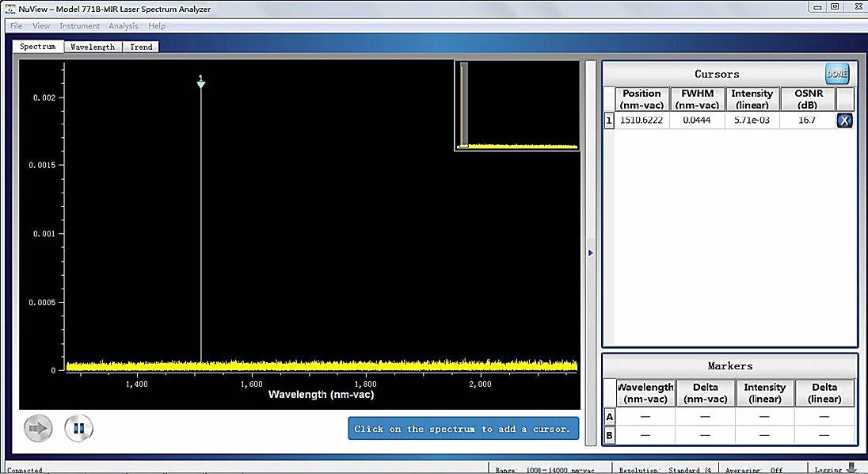Click position value 1510.6222
This screenshot has height=474, width=868.
641,120
